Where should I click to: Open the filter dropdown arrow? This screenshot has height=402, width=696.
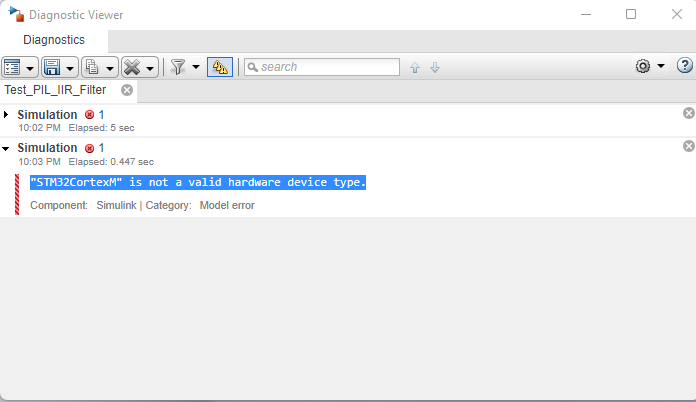196,67
